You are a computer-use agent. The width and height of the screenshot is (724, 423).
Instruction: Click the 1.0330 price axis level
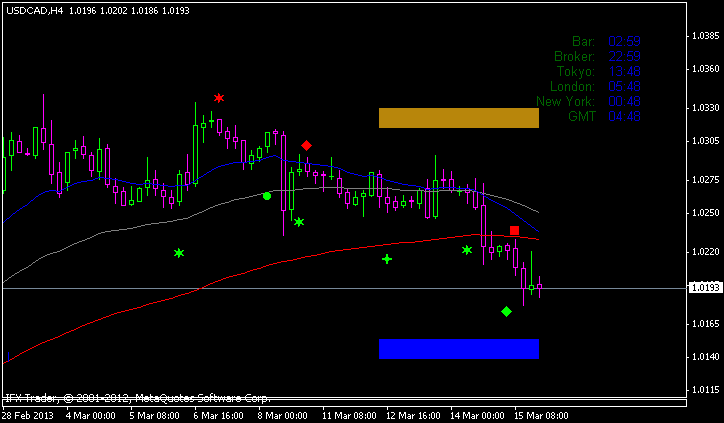[706, 107]
